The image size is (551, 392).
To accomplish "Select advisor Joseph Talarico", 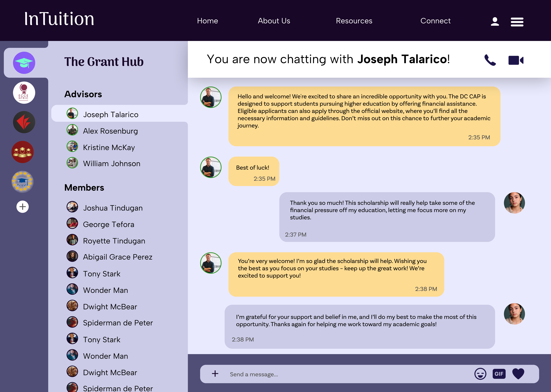I will tap(120, 113).
